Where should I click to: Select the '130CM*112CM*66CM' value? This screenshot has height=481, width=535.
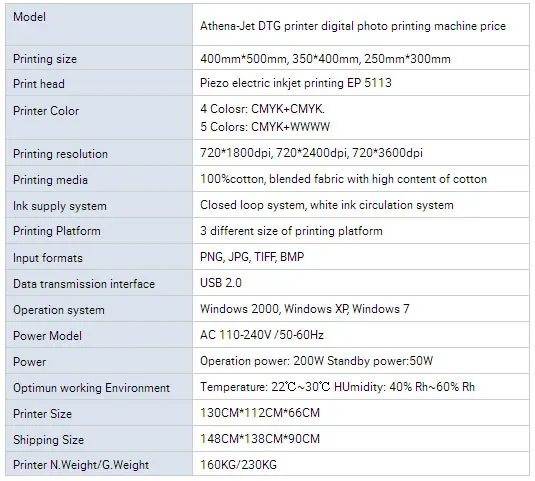[x=260, y=413]
